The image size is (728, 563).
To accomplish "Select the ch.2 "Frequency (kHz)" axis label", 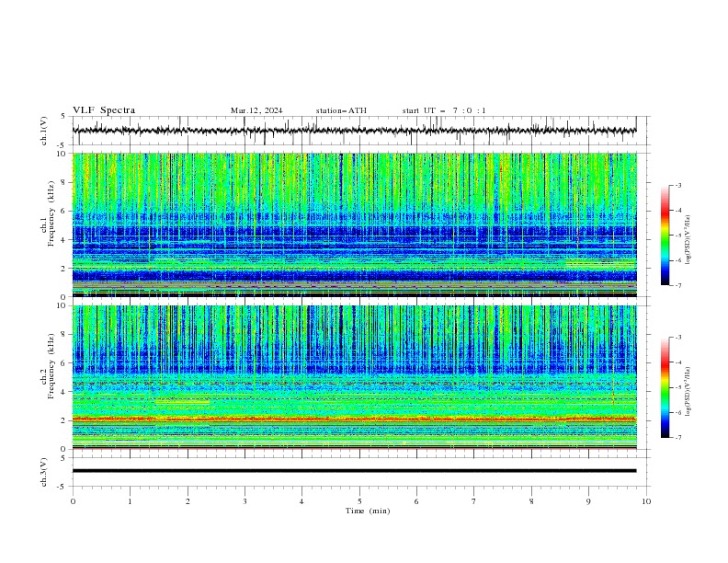I will point(51,366).
